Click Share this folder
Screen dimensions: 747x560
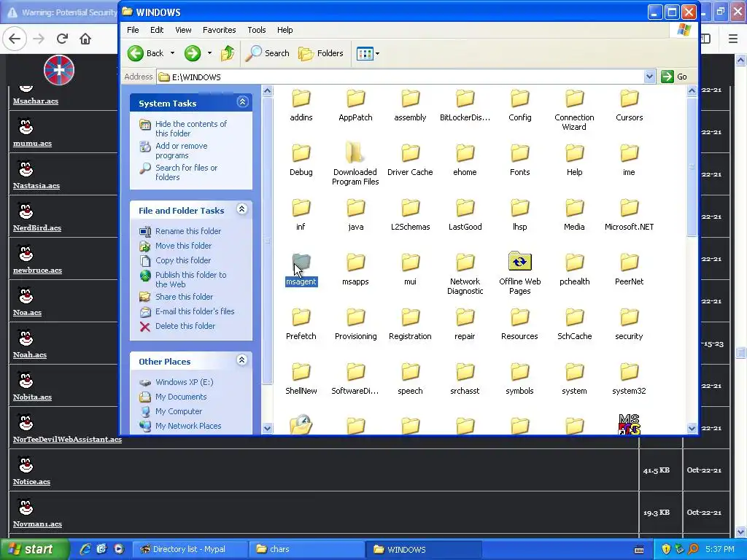point(184,297)
